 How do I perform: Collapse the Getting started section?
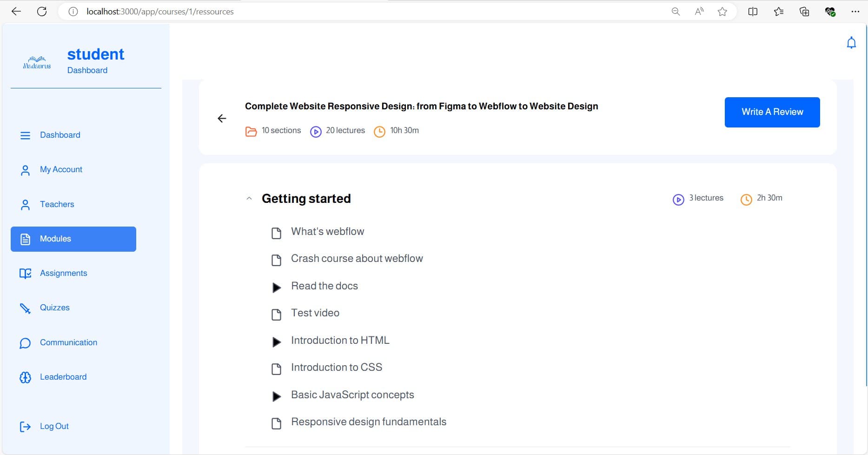click(249, 199)
